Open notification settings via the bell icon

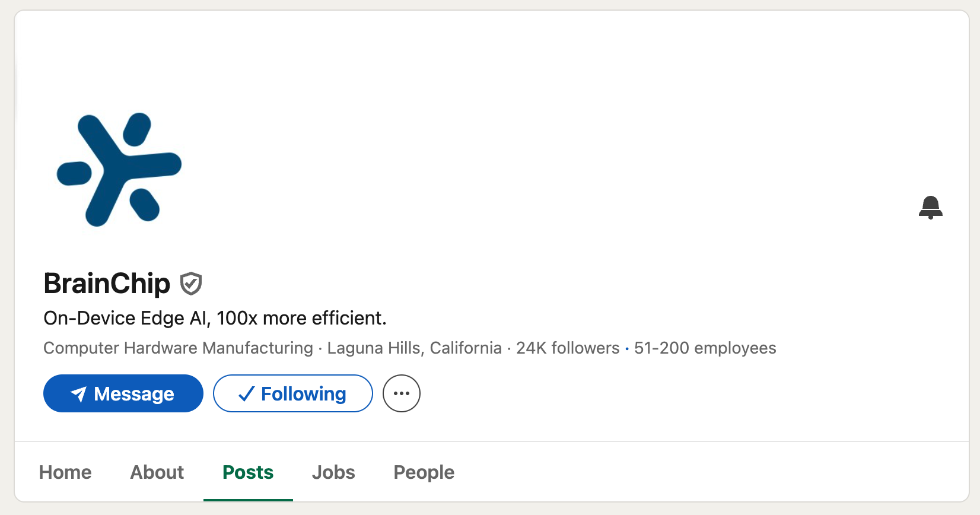click(x=930, y=208)
